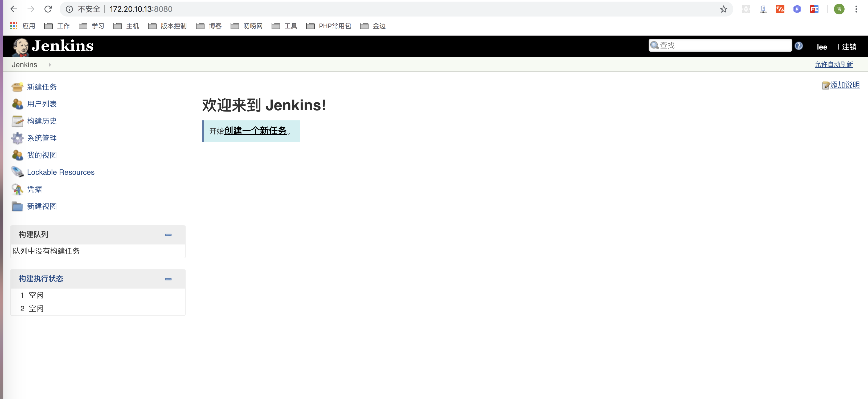
Task: Open the PHP常用包 bookmarks folder
Action: (329, 26)
